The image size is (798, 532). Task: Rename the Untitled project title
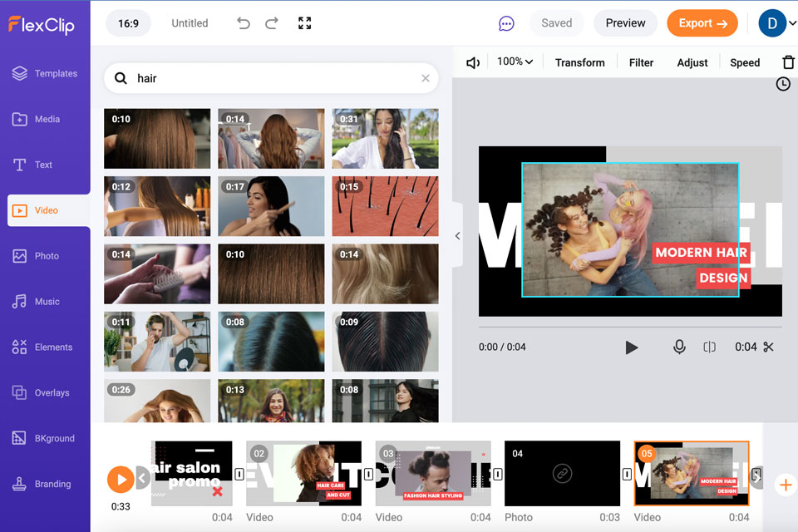(190, 23)
